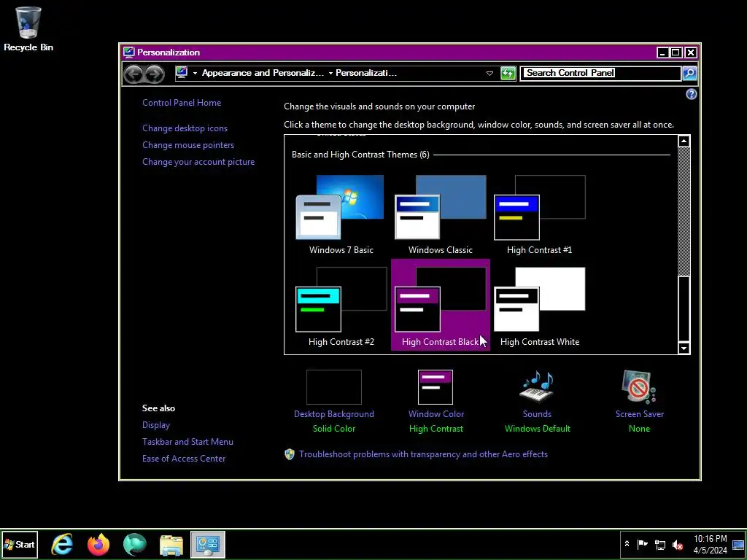The width and height of the screenshot is (747, 560).
Task: Click the muted volume tray icon
Action: pos(677,544)
